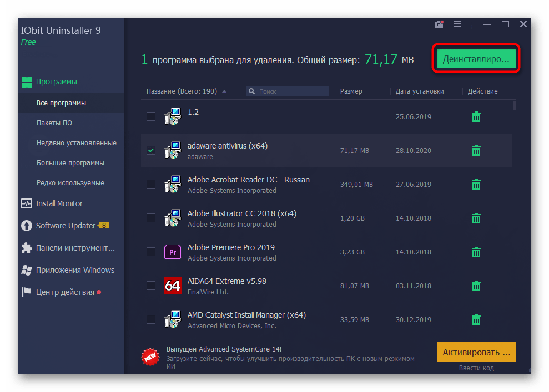Click the Adobe Premiere Pro program icon
The height and width of the screenshot is (392, 549).
coord(173,252)
